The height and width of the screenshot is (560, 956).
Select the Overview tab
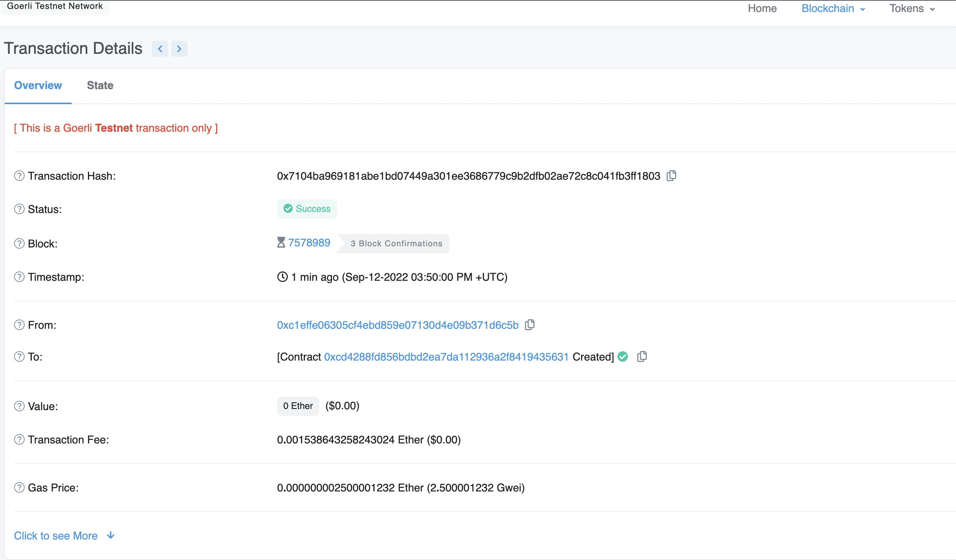pos(38,85)
